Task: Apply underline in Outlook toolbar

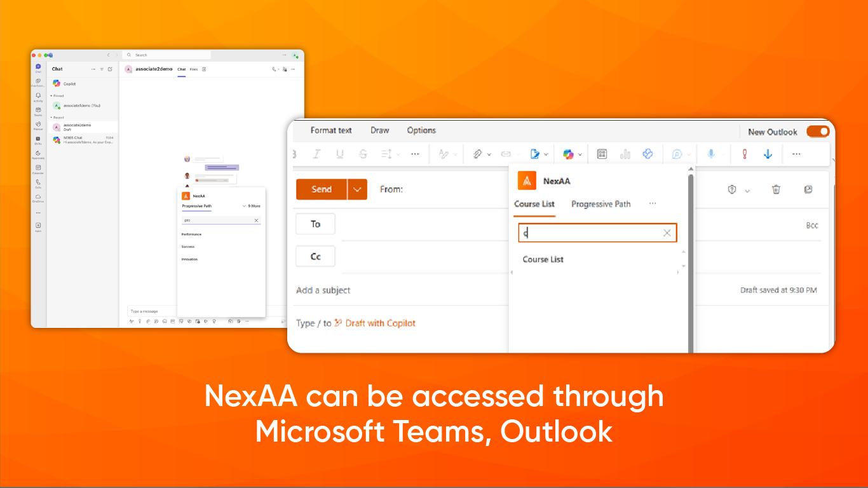Action: click(340, 154)
